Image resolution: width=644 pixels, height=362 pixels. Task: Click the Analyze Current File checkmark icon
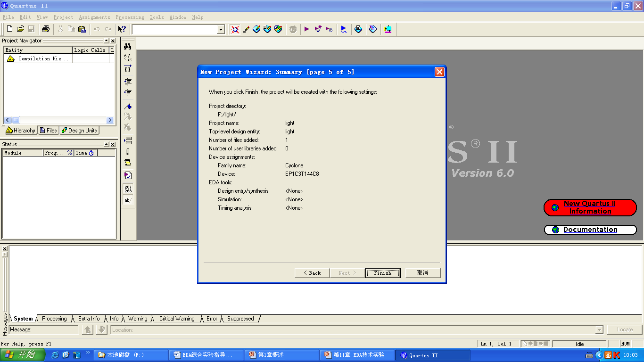pyautogui.click(x=128, y=175)
